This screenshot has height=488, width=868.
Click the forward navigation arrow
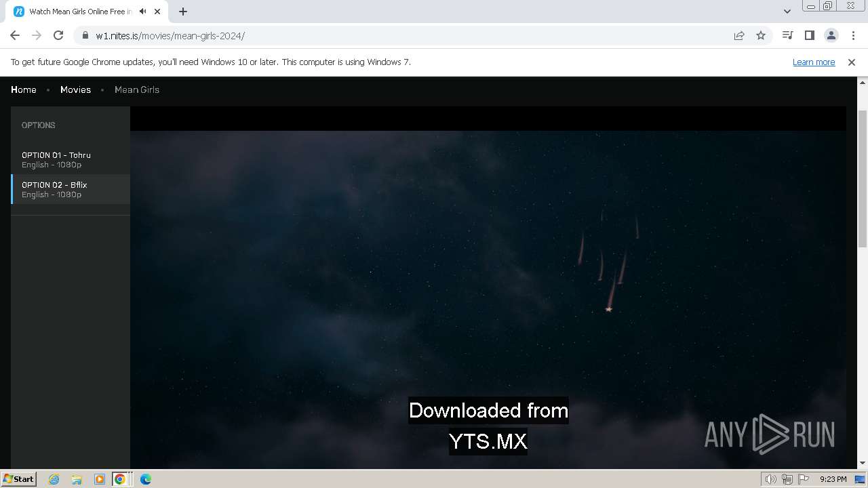point(37,35)
